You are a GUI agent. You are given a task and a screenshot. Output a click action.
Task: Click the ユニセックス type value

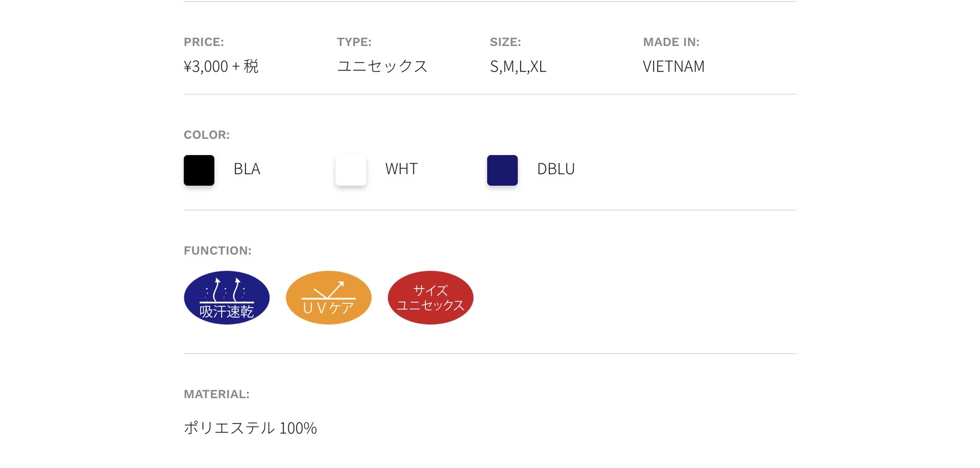(382, 66)
